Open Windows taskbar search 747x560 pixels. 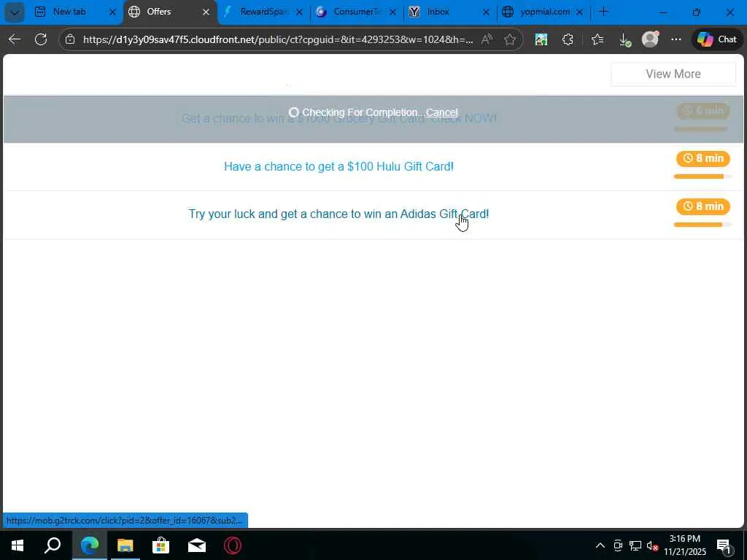pyautogui.click(x=53, y=545)
